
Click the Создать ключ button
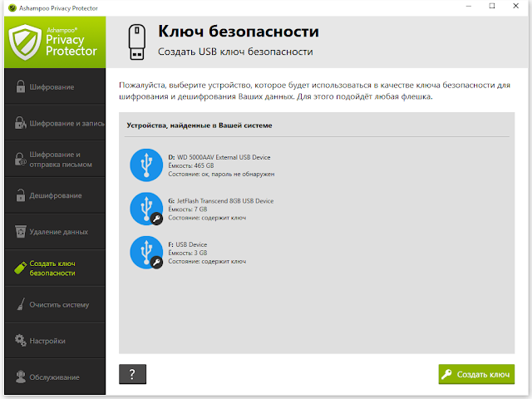(476, 374)
